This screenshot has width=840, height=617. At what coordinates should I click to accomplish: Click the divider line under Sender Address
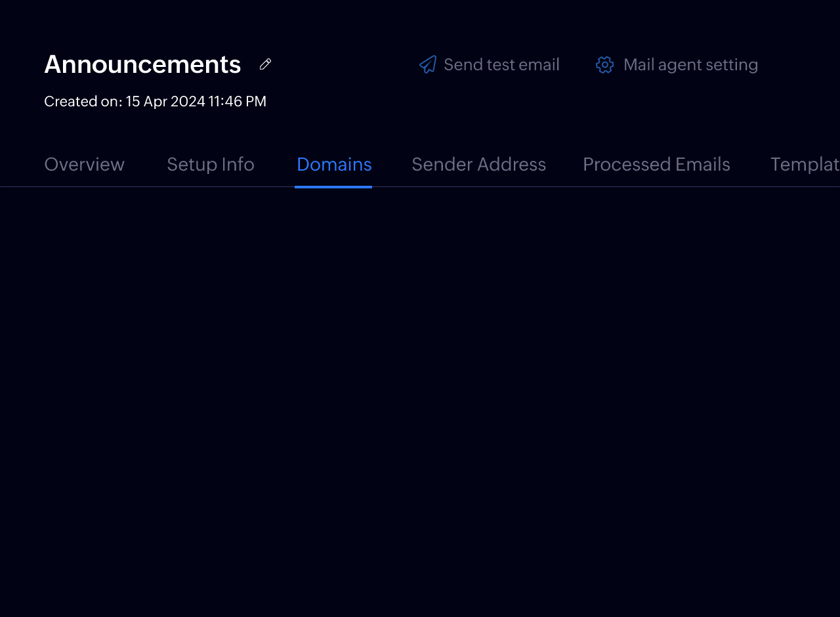click(x=478, y=187)
